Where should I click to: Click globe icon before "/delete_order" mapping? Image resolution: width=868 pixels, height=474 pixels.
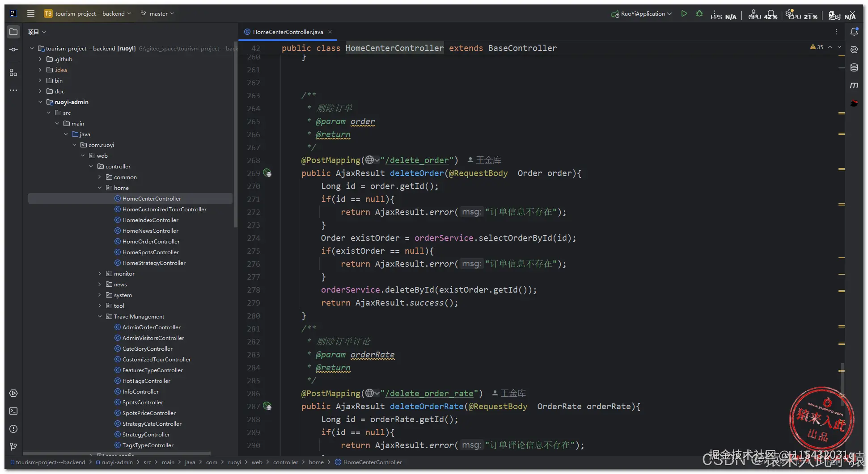pos(370,160)
